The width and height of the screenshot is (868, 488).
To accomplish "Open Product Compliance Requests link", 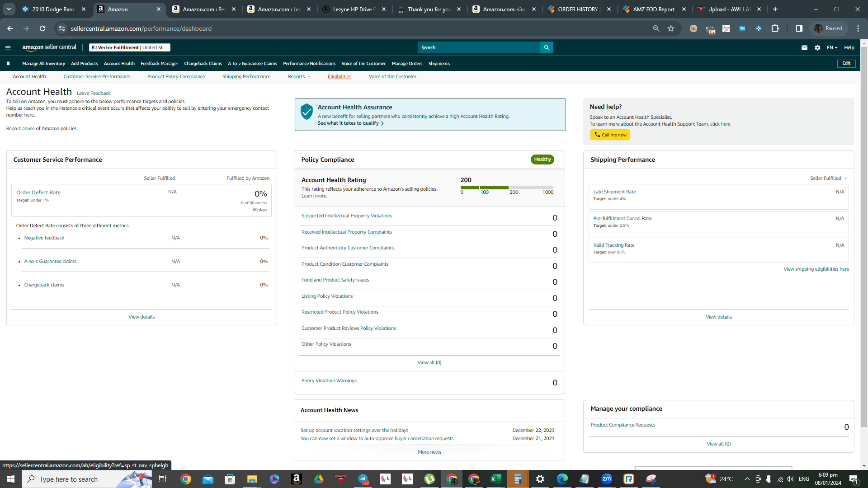I will 623,425.
